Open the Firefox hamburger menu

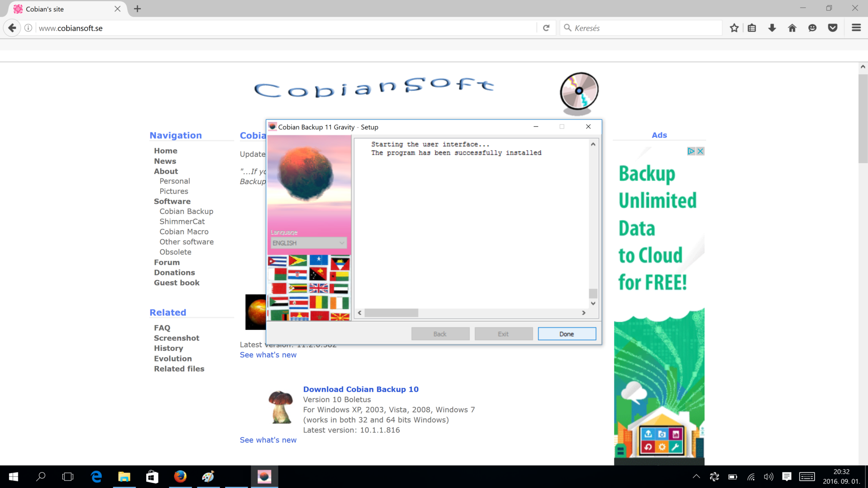coord(857,28)
